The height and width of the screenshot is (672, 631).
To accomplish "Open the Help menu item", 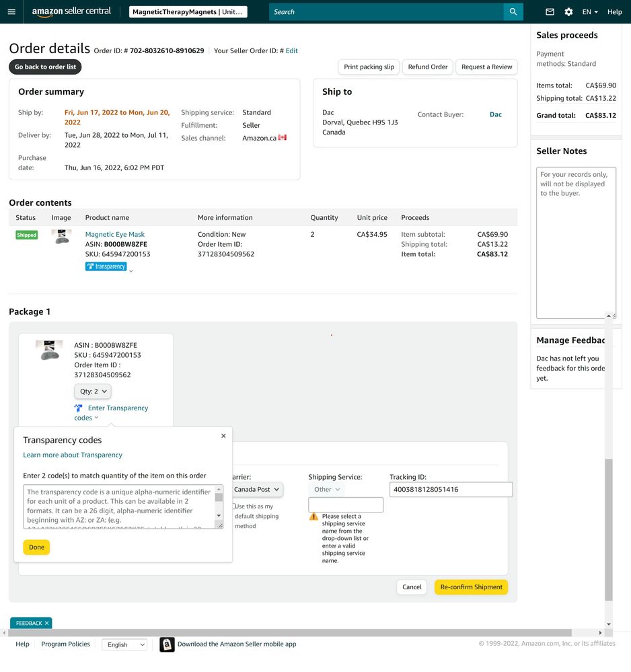I will pyautogui.click(x=614, y=12).
